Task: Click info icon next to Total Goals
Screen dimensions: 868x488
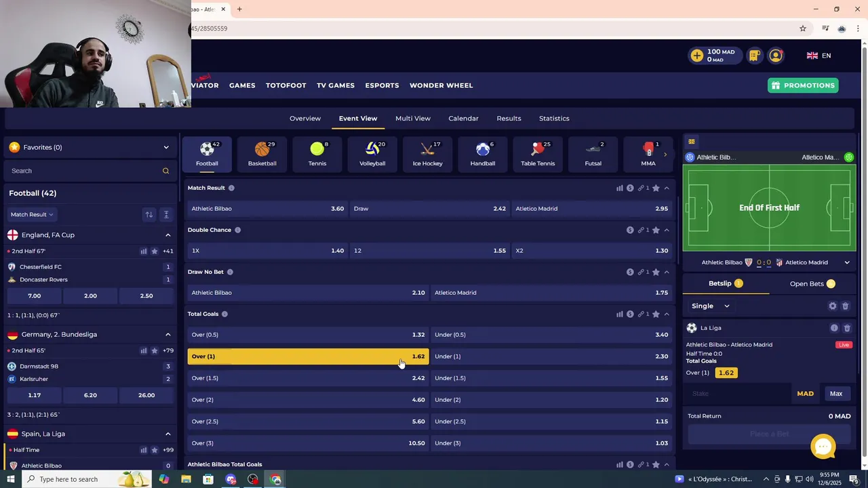Action: [224, 314]
